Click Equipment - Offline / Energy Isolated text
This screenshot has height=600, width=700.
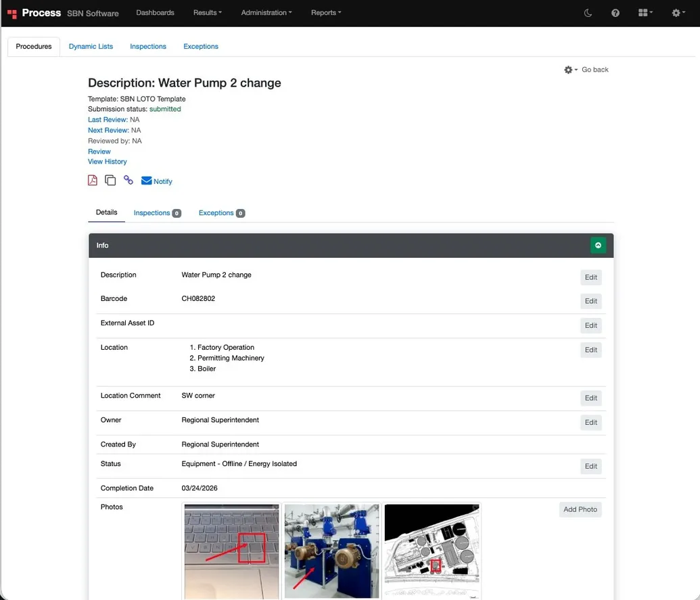[x=239, y=464]
